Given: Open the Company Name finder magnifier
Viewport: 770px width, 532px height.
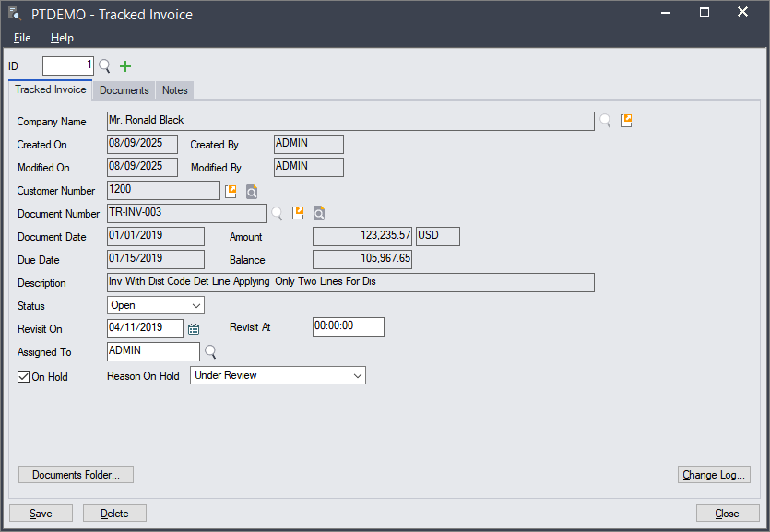Looking at the screenshot, I should (x=605, y=121).
